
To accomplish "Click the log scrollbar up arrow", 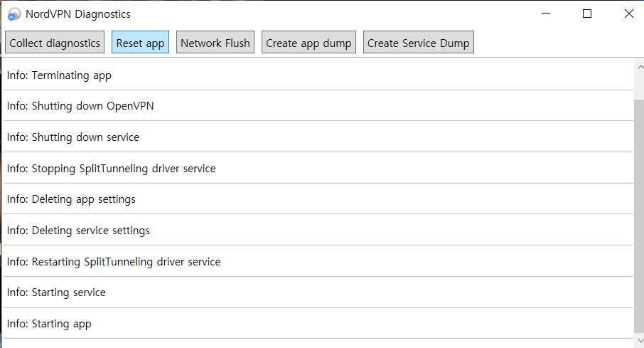I will click(x=640, y=67).
